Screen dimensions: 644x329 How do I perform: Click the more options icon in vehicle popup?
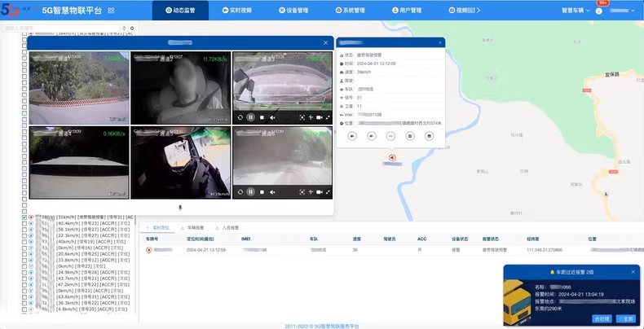click(390, 136)
